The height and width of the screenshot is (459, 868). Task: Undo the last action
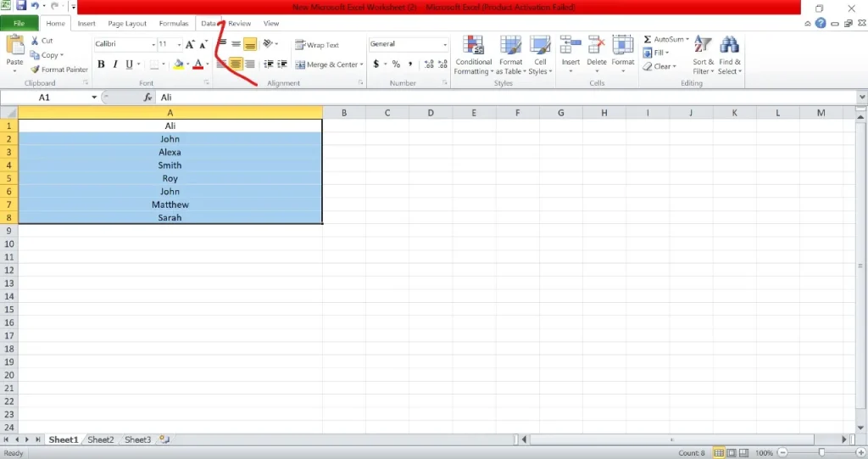tap(36, 6)
